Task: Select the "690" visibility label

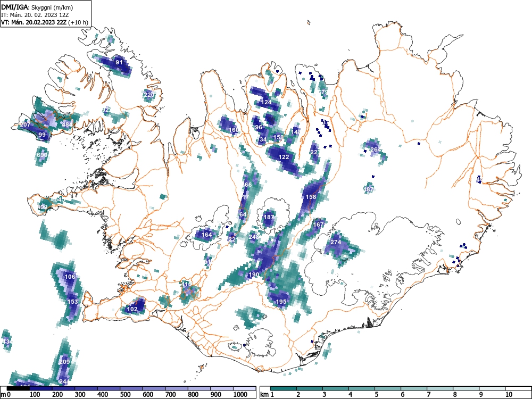Action: (42, 155)
